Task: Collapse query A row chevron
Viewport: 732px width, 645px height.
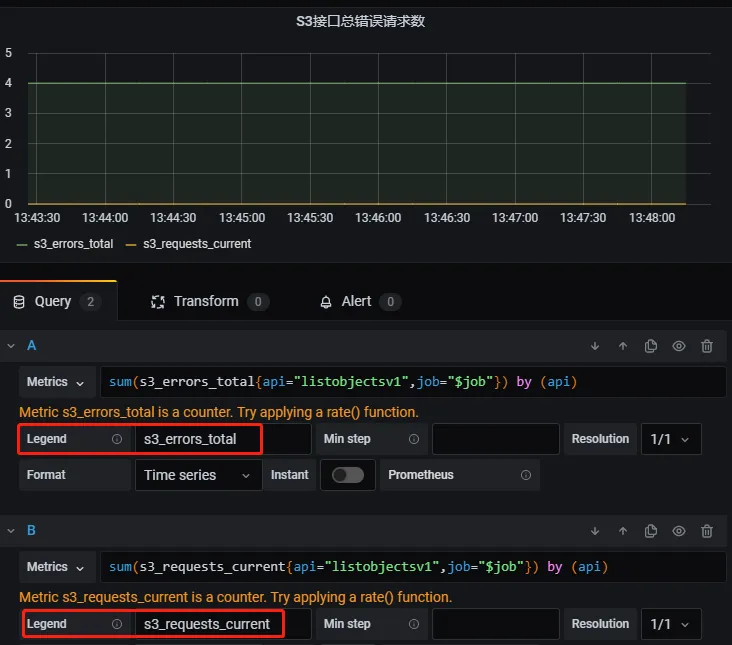Action: point(11,346)
